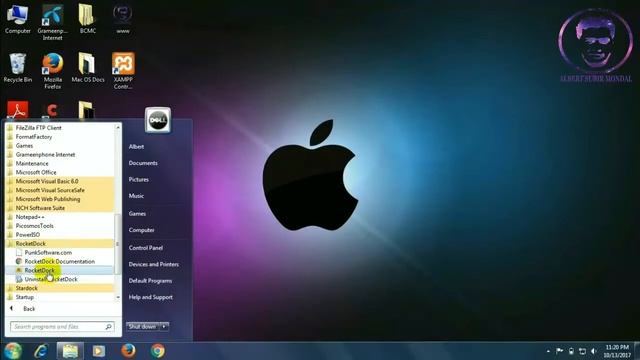The width and height of the screenshot is (640, 360).
Task: Expand the Microsoft Office folder
Action: (x=60, y=172)
